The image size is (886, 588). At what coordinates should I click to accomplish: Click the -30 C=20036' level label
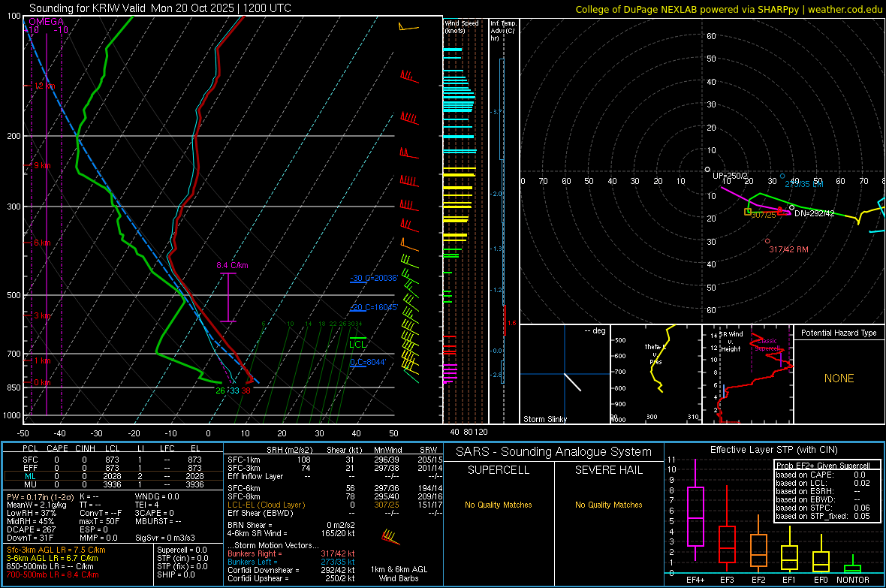coord(373,278)
